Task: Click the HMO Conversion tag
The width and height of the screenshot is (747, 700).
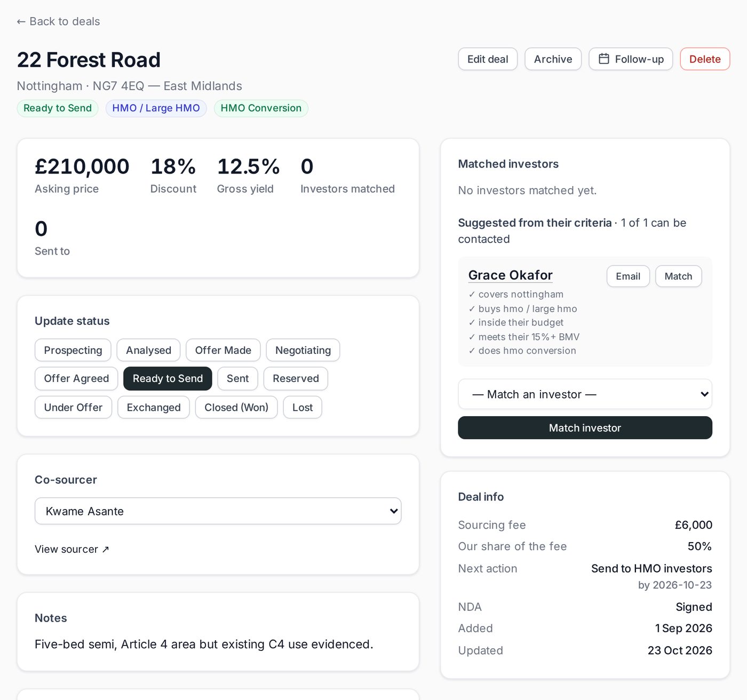Action: (x=261, y=108)
